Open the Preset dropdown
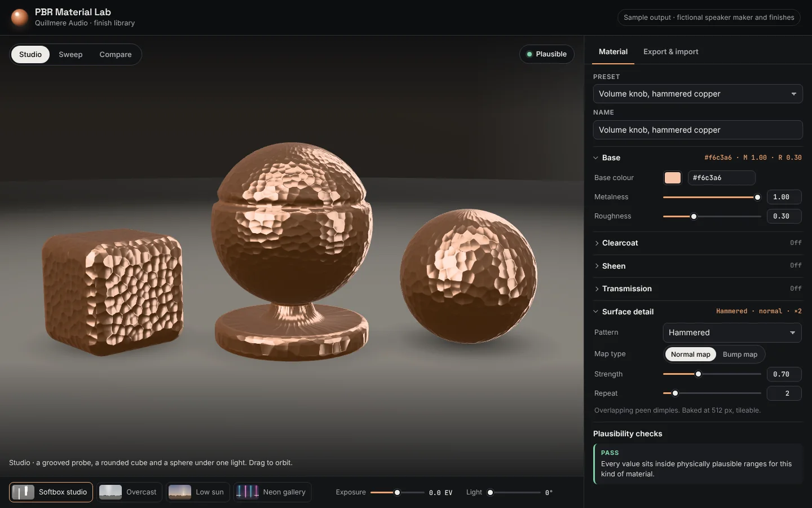Image resolution: width=812 pixels, height=508 pixels. (x=698, y=94)
